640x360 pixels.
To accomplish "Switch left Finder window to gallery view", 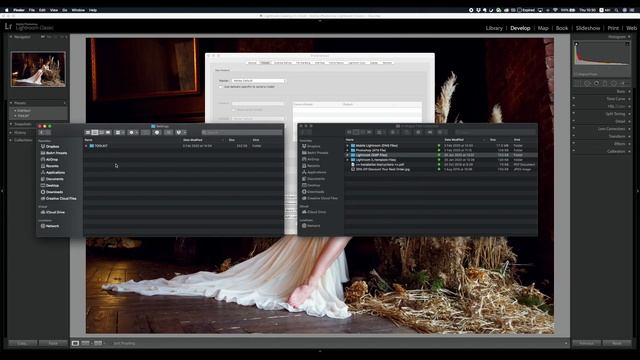I will (108, 132).
